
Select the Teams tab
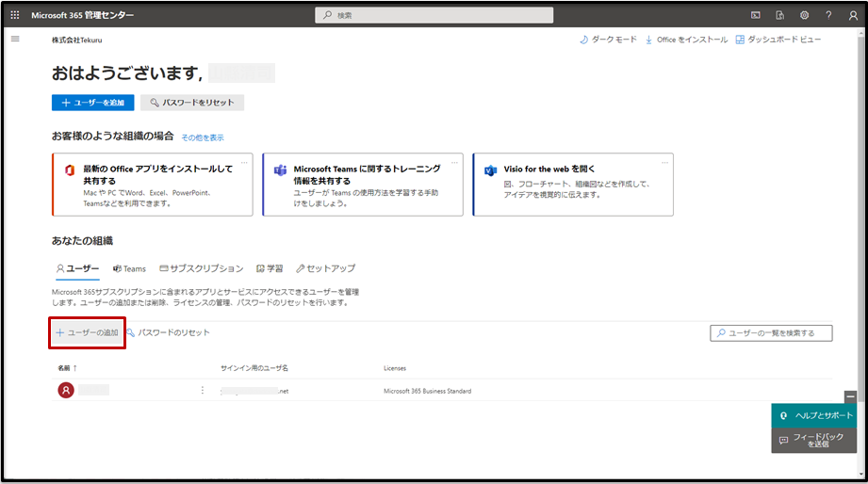pos(129,268)
